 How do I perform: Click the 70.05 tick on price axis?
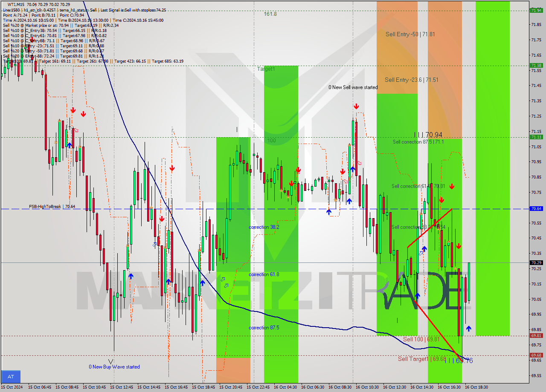(536, 299)
